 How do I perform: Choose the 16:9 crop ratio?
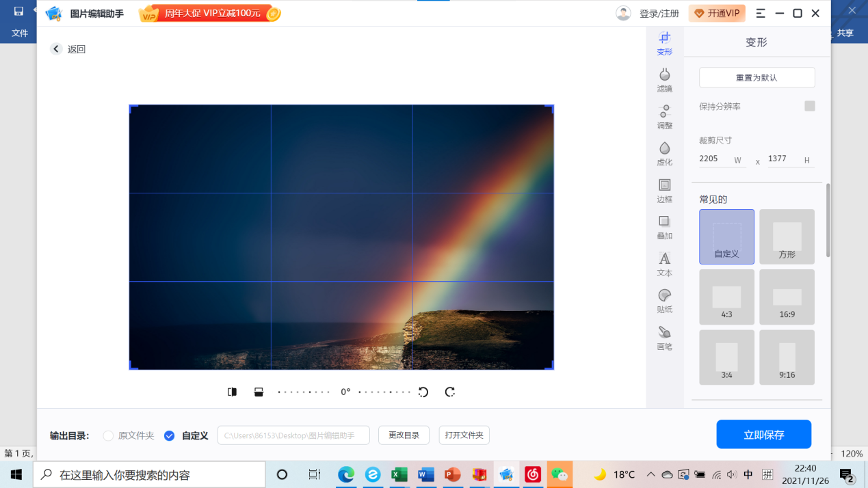click(787, 297)
